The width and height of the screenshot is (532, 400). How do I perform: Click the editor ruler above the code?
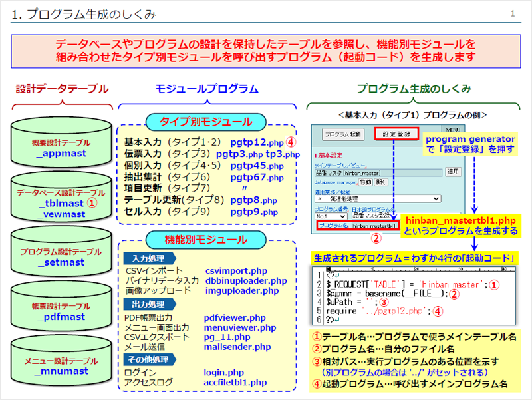click(420, 269)
